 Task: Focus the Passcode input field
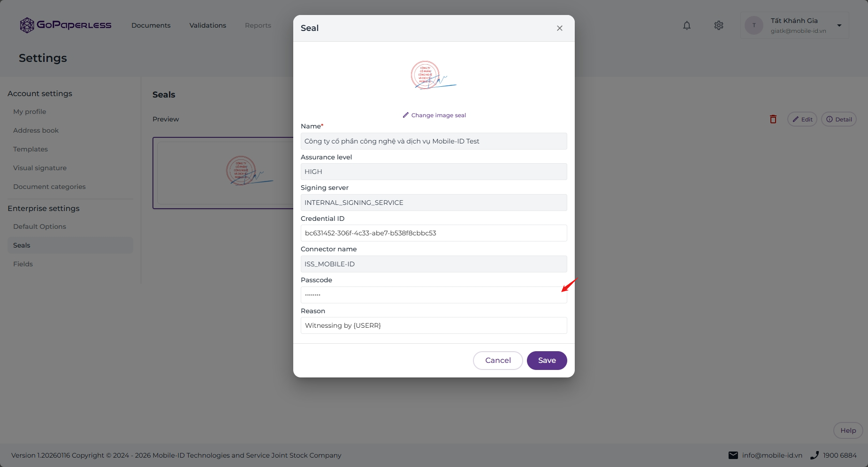[x=434, y=295]
